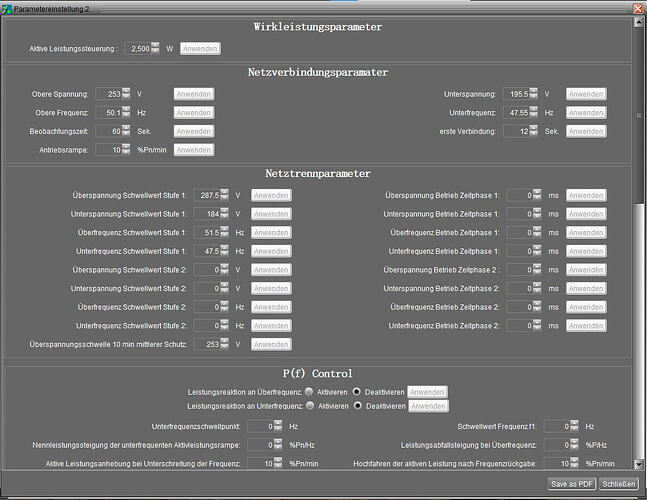
Task: Apply Überfrequenz Betrieb Zeitphase 1
Action: (x=586, y=232)
